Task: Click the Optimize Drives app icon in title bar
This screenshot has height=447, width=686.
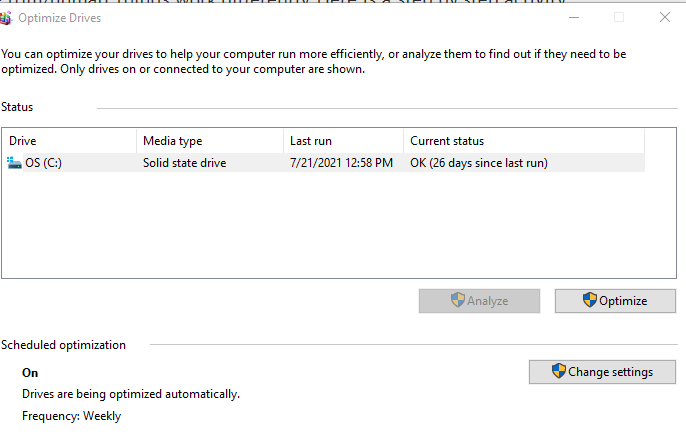Action: coord(7,18)
